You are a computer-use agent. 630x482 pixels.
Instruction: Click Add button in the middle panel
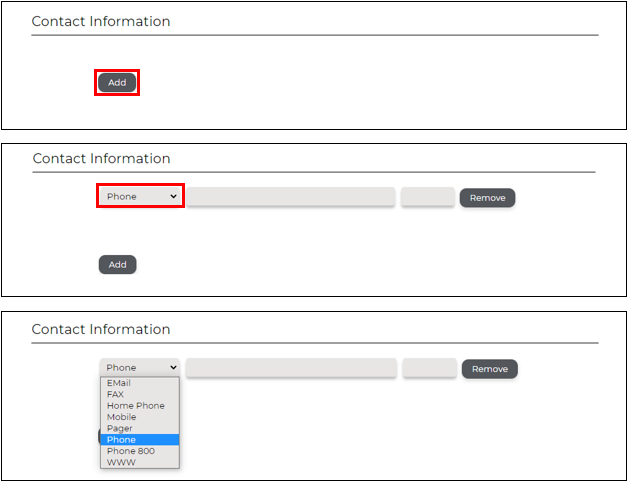pyautogui.click(x=117, y=264)
